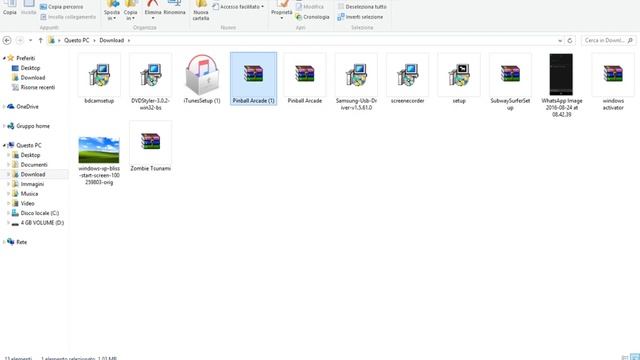Screen dimensions: 640x360
Task: Collapse the Preferiti section
Action: (x=4, y=58)
